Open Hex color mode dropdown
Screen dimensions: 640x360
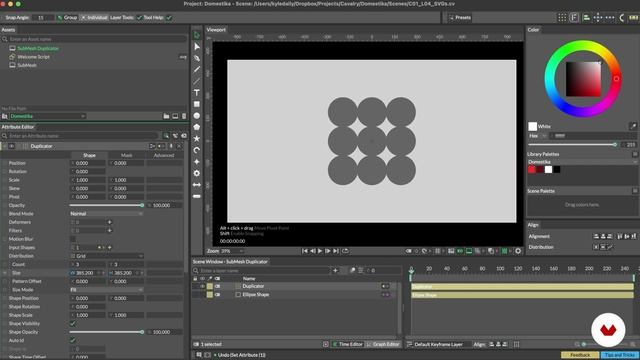click(538, 136)
